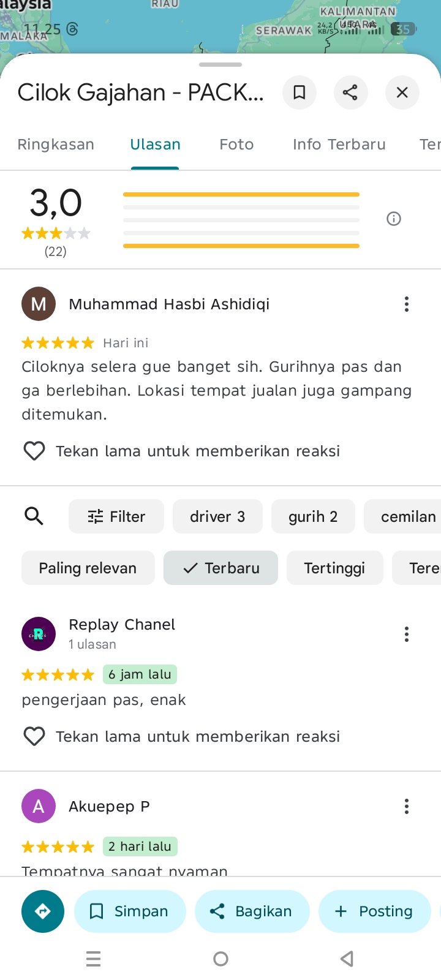Tap the search reviews magnifier icon
This screenshot has height=980, width=441.
tap(34, 516)
